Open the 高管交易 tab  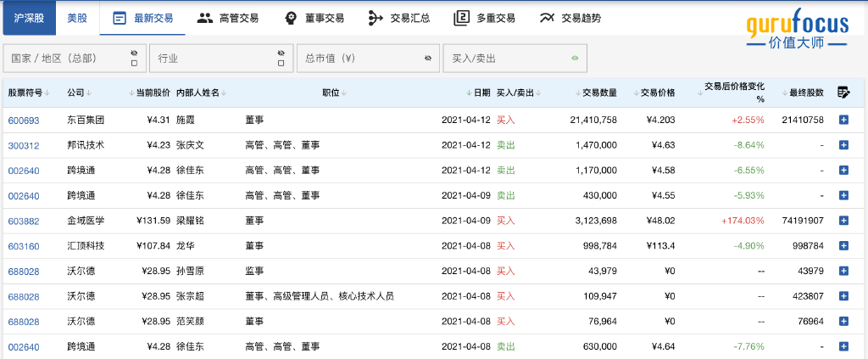[x=228, y=19]
